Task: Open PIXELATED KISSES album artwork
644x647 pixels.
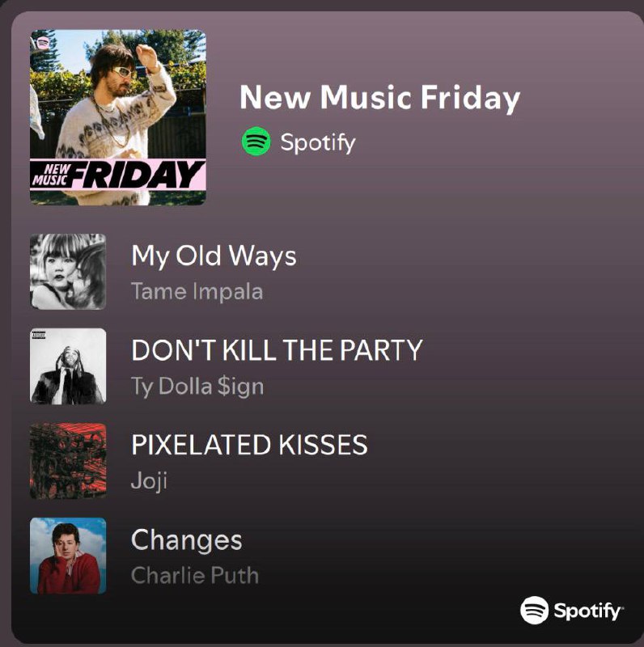Action: click(68, 461)
